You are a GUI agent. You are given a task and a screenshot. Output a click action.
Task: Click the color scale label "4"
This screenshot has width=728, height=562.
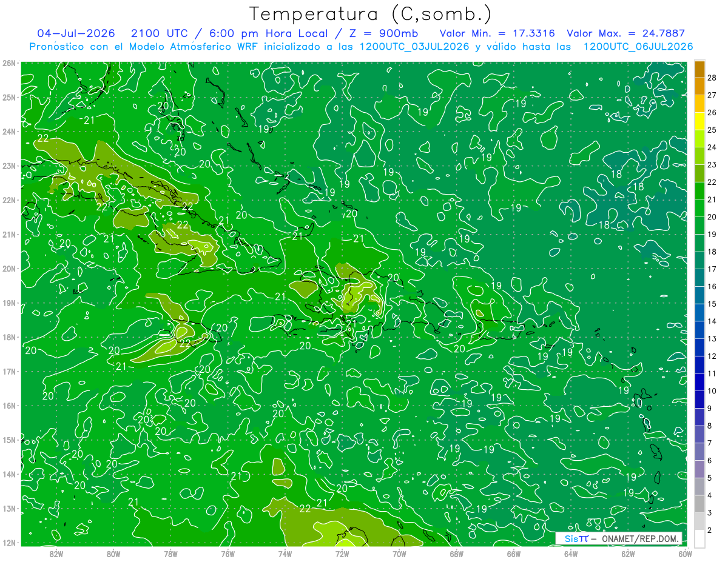click(x=710, y=495)
